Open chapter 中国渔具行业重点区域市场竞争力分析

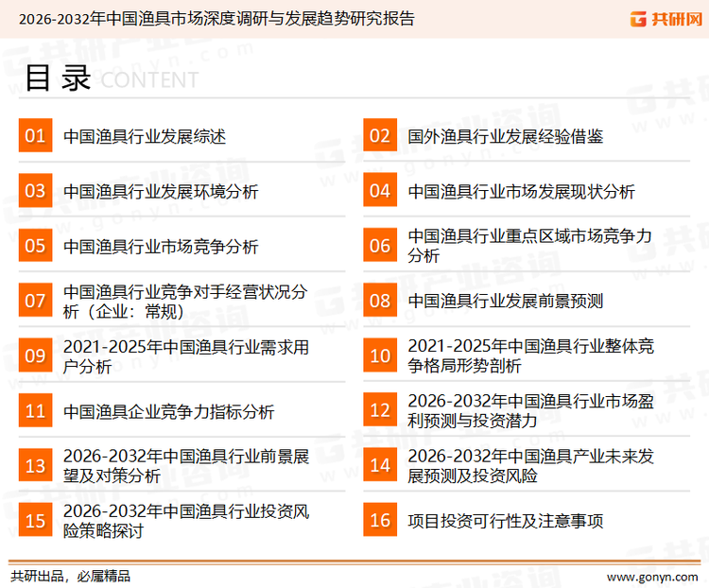pos(529,246)
